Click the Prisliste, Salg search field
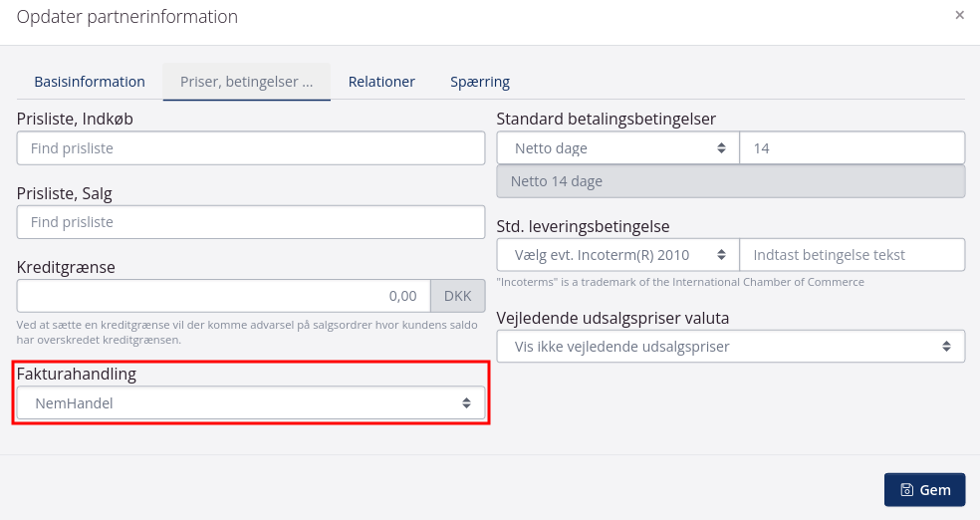 click(x=251, y=222)
